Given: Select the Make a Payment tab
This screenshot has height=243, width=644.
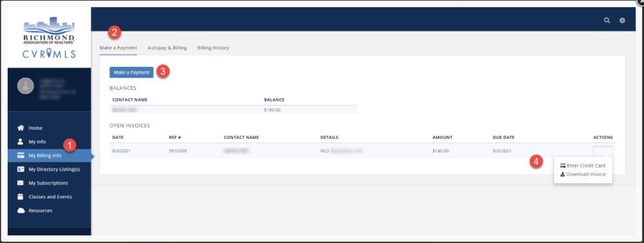Looking at the screenshot, I should pos(118,48).
